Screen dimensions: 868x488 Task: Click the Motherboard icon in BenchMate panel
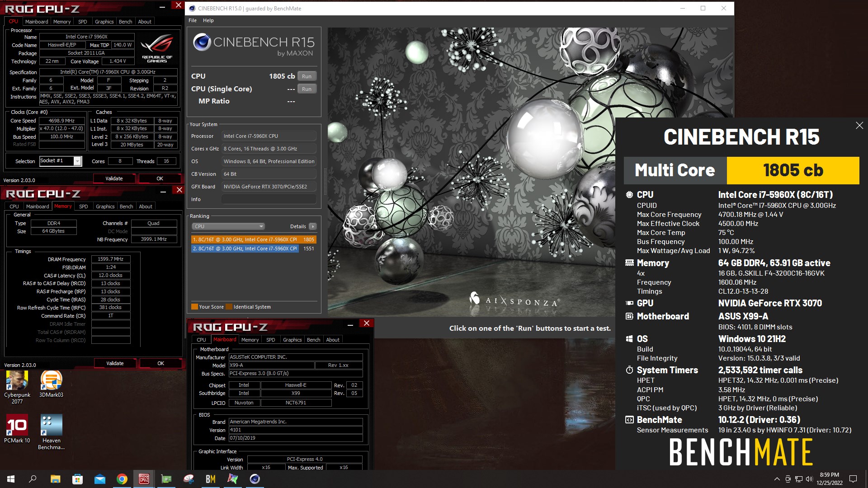point(629,316)
